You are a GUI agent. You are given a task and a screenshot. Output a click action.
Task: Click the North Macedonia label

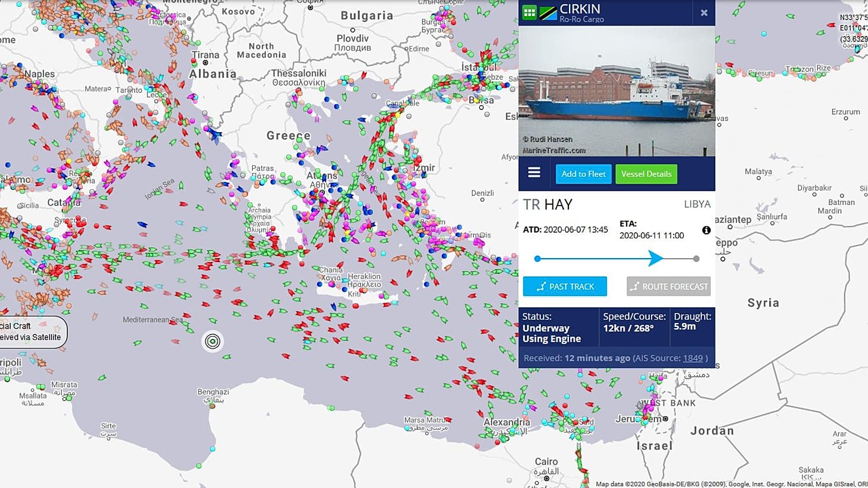[261, 50]
